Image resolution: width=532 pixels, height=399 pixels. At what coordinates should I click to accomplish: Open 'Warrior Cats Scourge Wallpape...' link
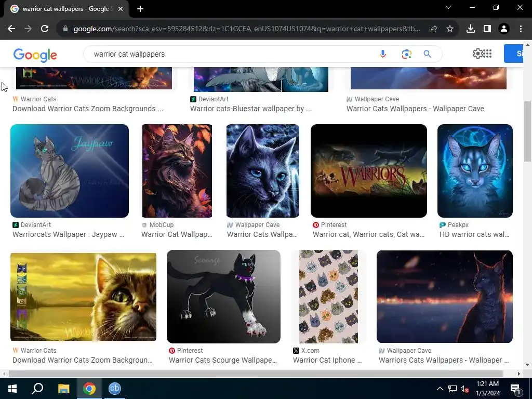[x=223, y=360]
